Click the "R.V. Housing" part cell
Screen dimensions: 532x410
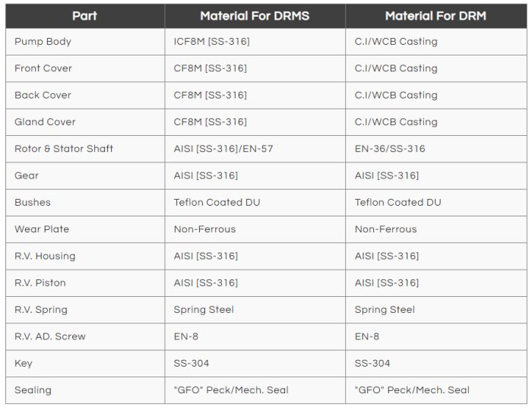coord(45,256)
